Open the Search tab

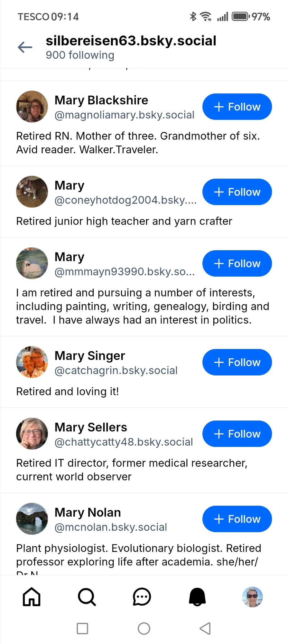(x=87, y=597)
